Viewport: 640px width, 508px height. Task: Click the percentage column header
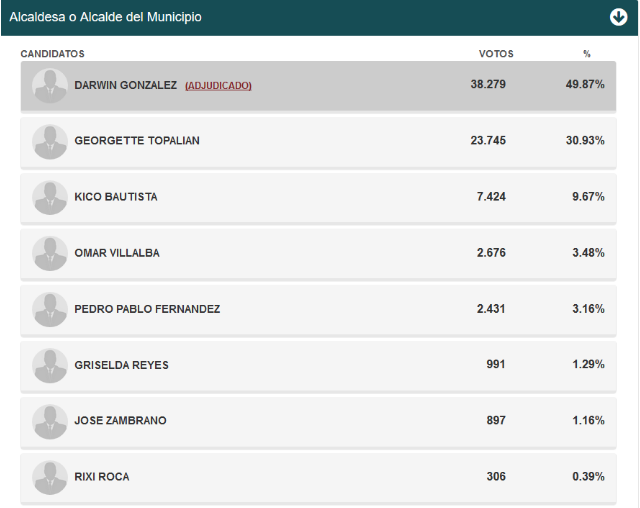[x=587, y=54]
